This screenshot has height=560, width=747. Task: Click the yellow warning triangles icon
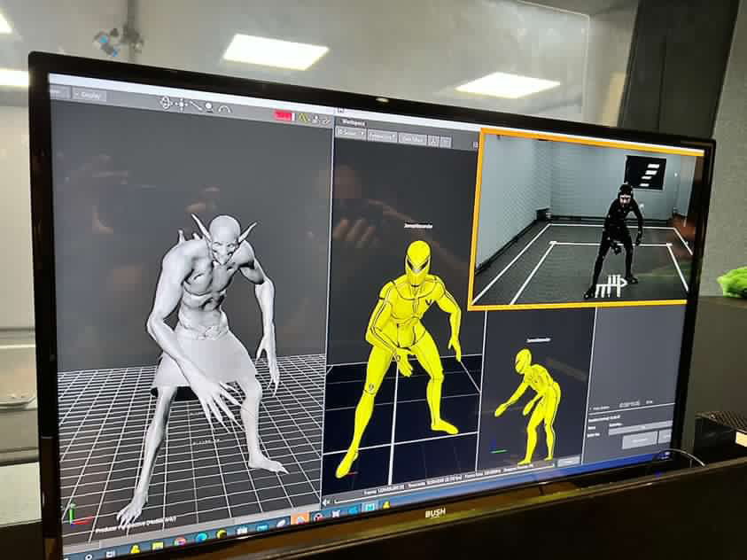(304, 117)
